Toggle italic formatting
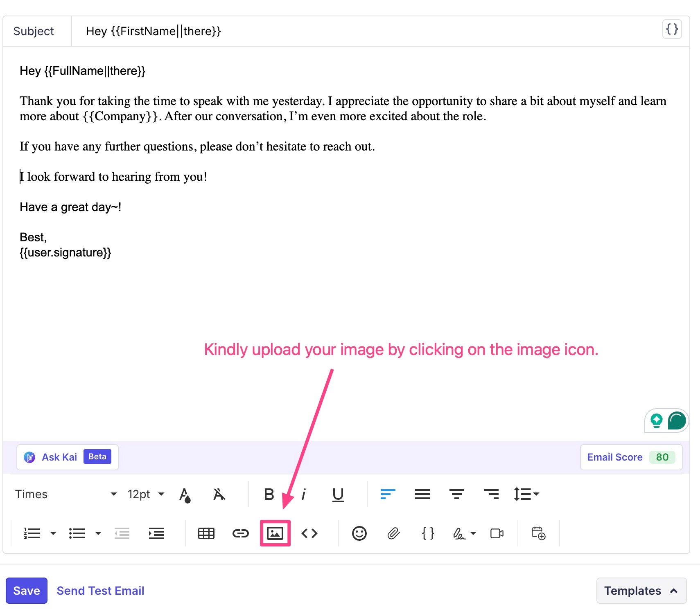The width and height of the screenshot is (700, 616). tap(303, 495)
